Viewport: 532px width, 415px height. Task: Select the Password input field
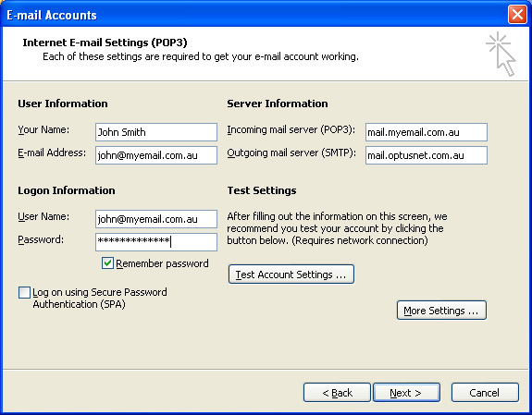(x=156, y=242)
